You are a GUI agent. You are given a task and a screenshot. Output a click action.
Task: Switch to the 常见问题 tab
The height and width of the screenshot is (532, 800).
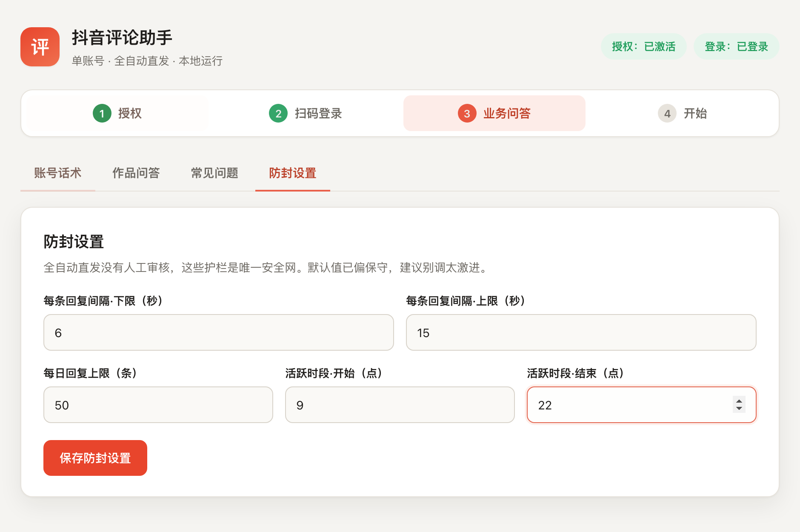pos(214,173)
